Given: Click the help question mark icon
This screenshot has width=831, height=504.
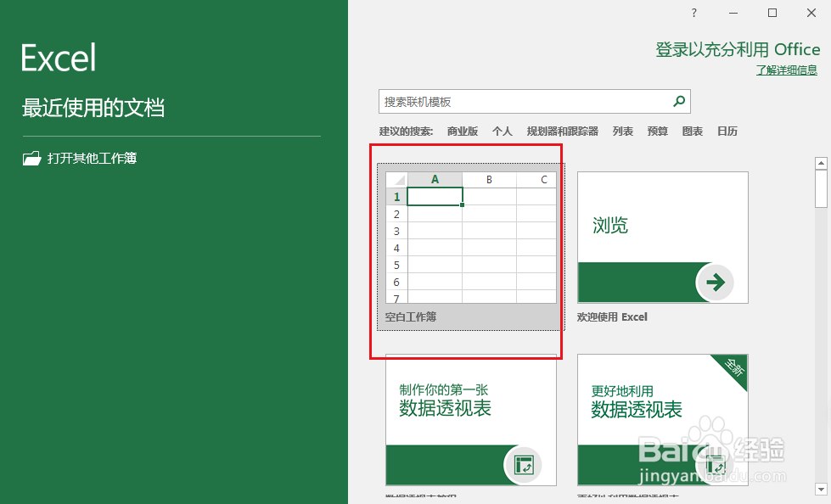Looking at the screenshot, I should click(693, 14).
